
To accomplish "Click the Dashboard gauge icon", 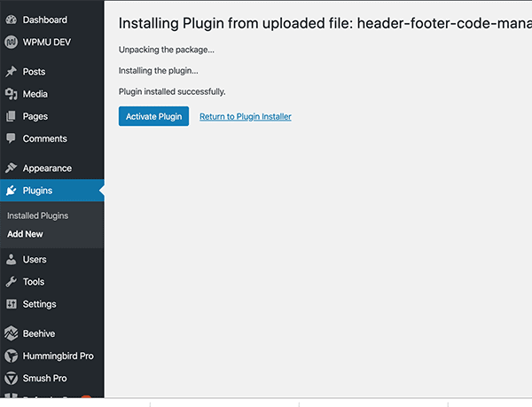I will click(11, 20).
